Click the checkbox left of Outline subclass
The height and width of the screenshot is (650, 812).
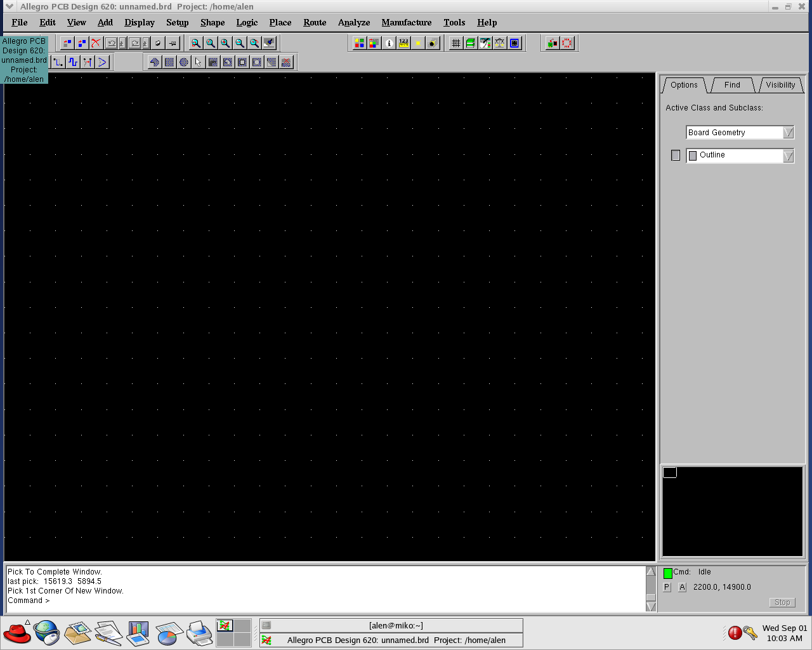click(x=676, y=156)
